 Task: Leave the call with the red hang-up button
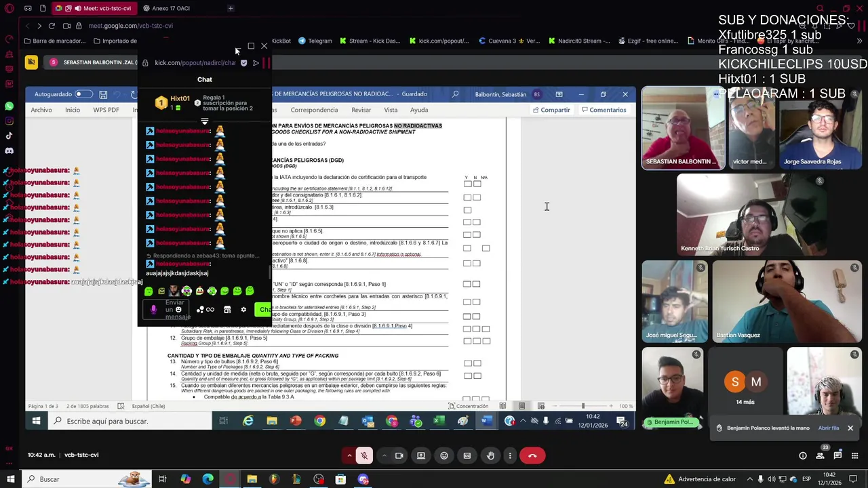pos(532,455)
